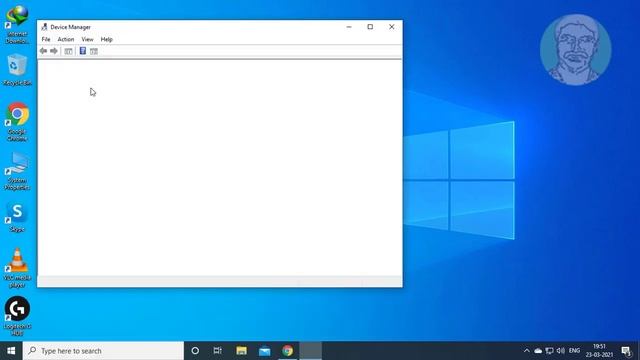Select the Google Chrome desktop shortcut
Image resolution: width=640 pixels, height=360 pixels.
[17, 122]
